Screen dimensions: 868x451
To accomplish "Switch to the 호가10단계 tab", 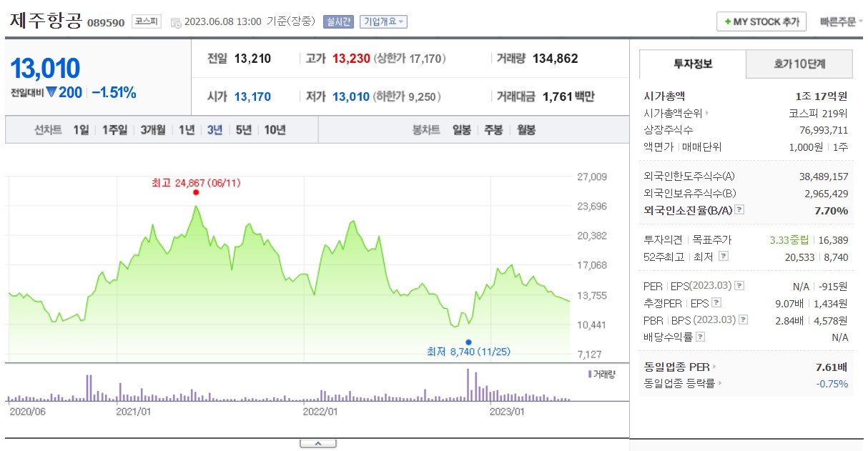I will pos(799,64).
